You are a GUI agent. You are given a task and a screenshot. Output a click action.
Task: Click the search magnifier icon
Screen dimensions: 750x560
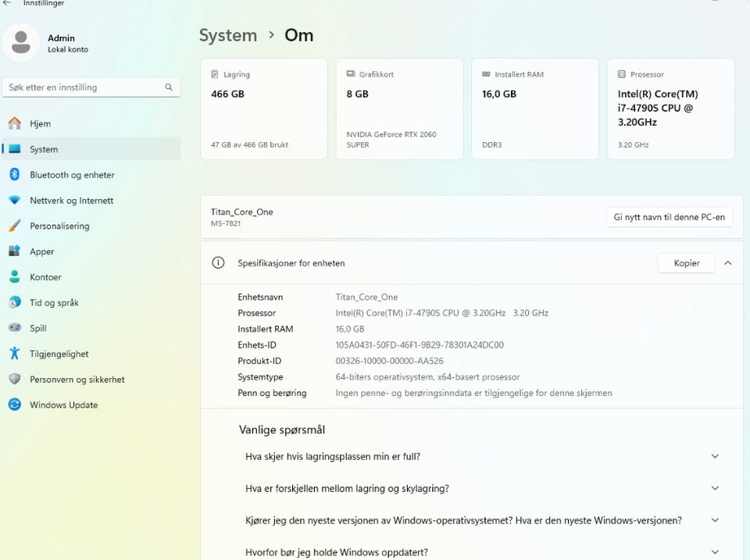click(x=169, y=87)
